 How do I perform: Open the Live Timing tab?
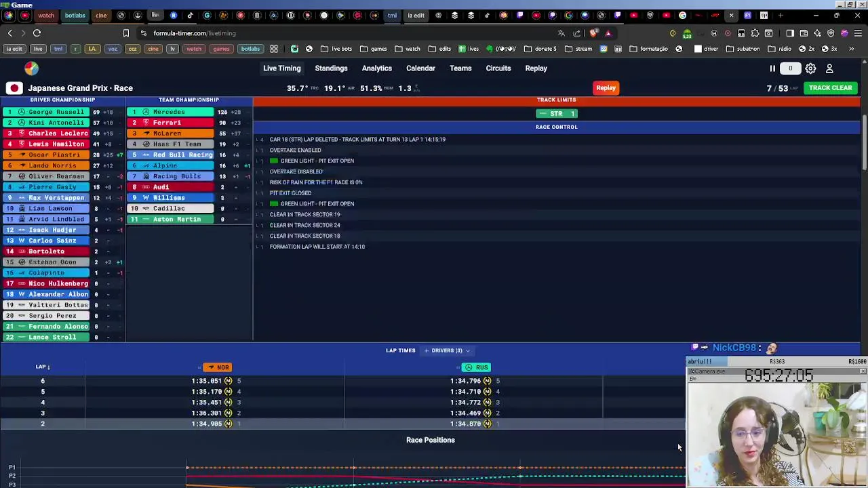281,68
